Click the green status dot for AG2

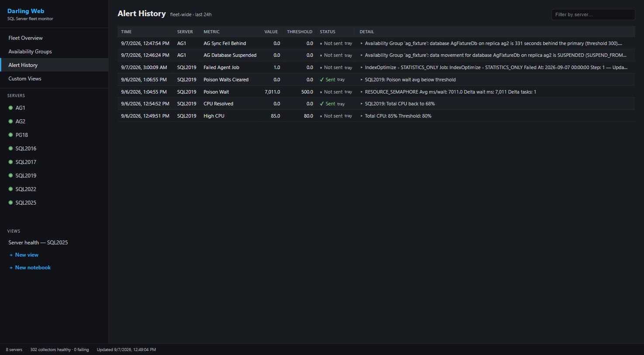coord(10,122)
